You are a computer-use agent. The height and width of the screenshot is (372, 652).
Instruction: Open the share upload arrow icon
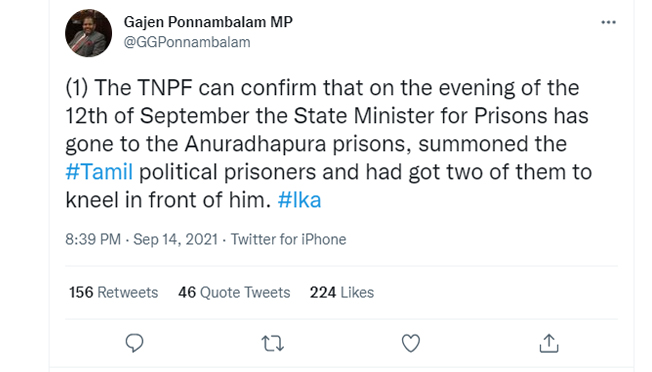click(x=549, y=343)
